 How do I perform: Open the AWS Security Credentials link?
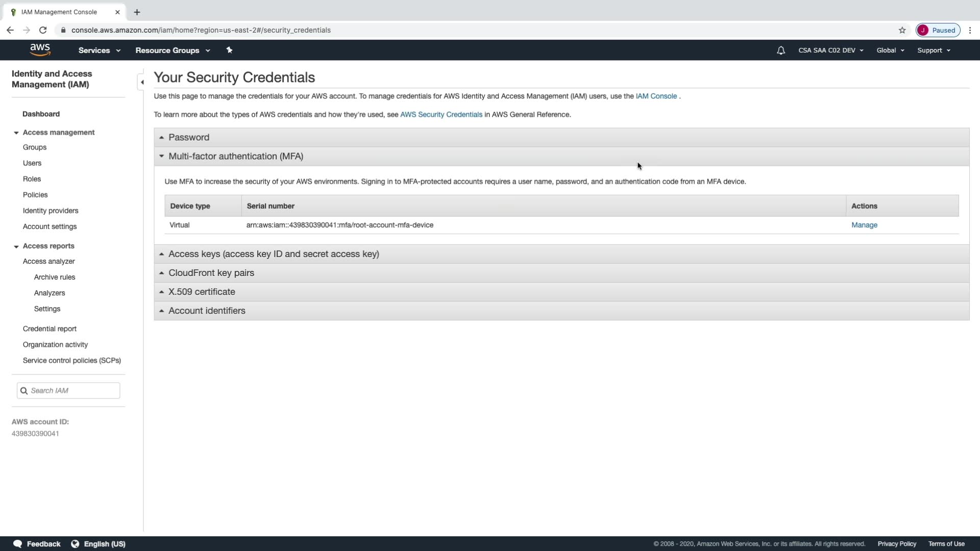click(x=440, y=115)
